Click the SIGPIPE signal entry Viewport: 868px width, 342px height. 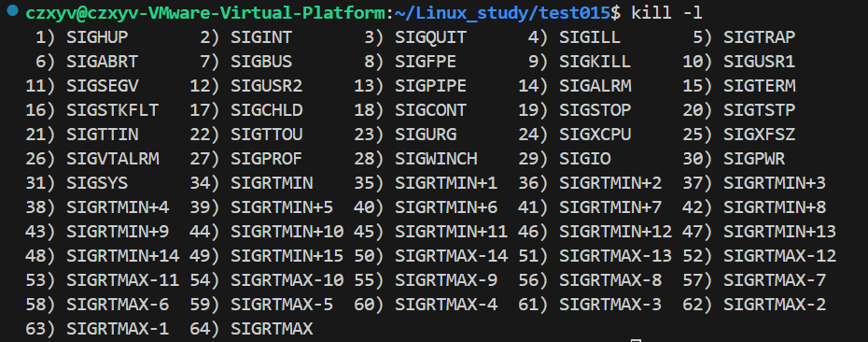(x=430, y=86)
